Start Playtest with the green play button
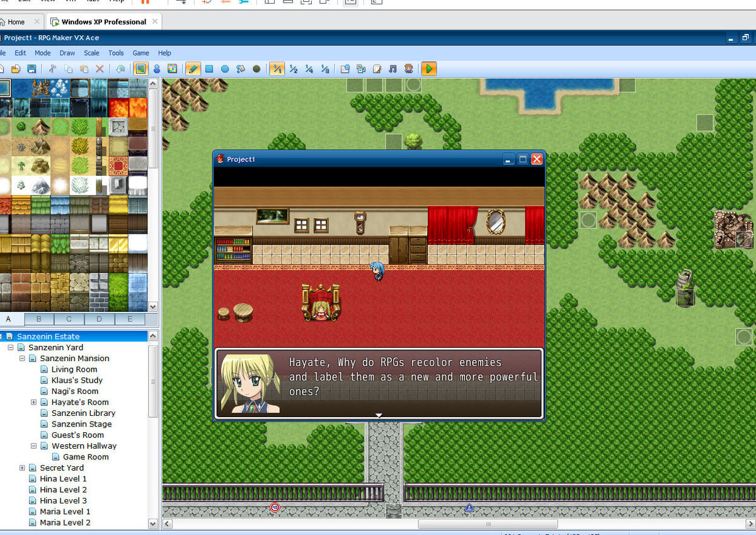Viewport: 756px width, 535px height. 429,69
